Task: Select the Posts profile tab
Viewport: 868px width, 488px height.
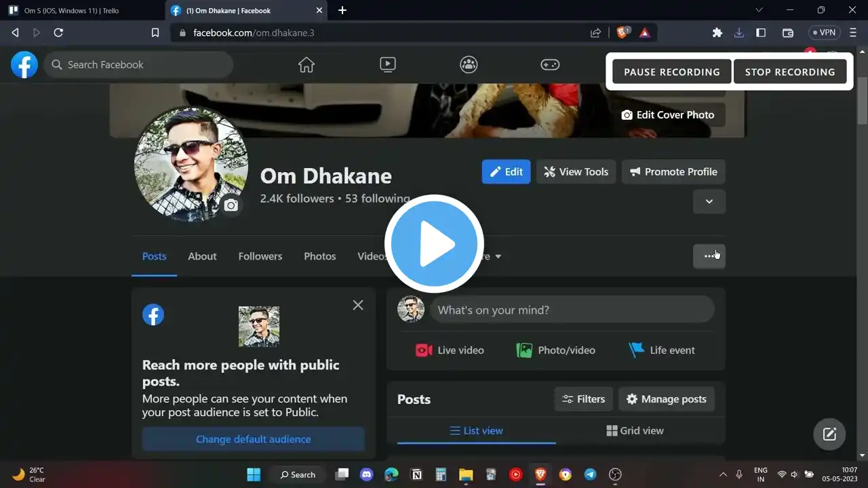Action: [x=154, y=256]
